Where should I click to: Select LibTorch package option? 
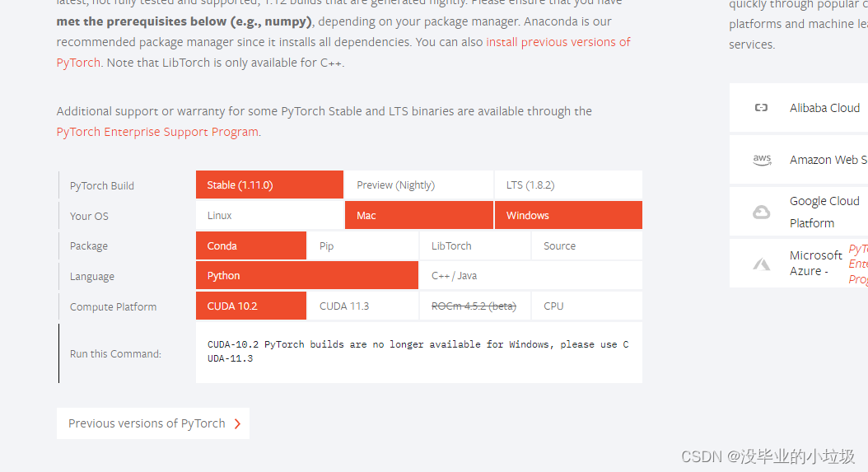click(x=475, y=246)
